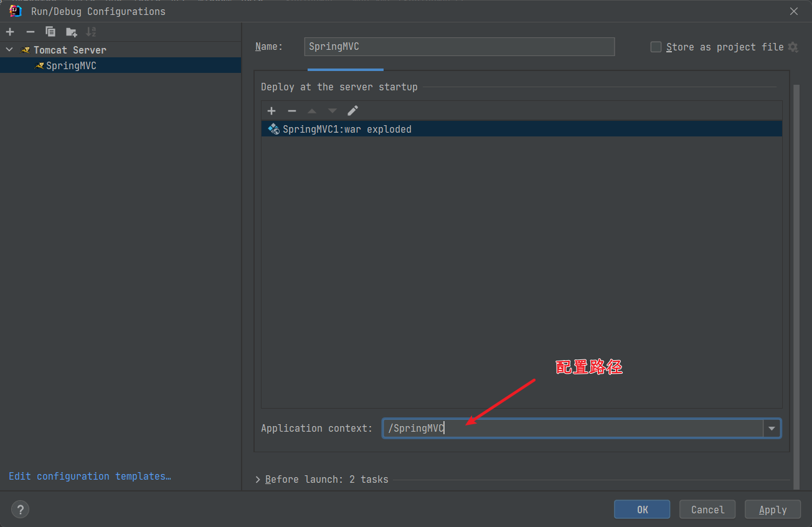Image resolution: width=812 pixels, height=527 pixels.
Task: Edit the selected artifact with pencil icon
Action: point(352,111)
